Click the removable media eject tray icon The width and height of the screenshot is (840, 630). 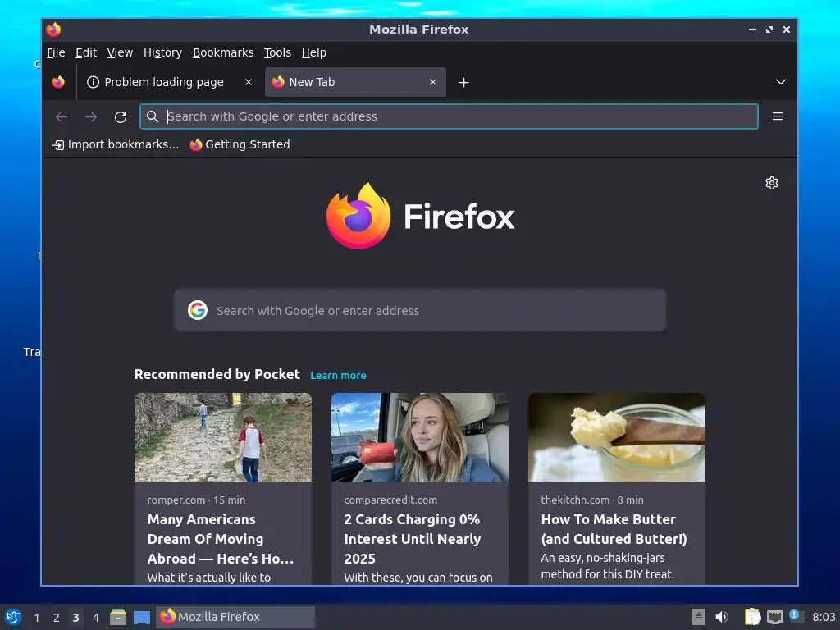[699, 617]
